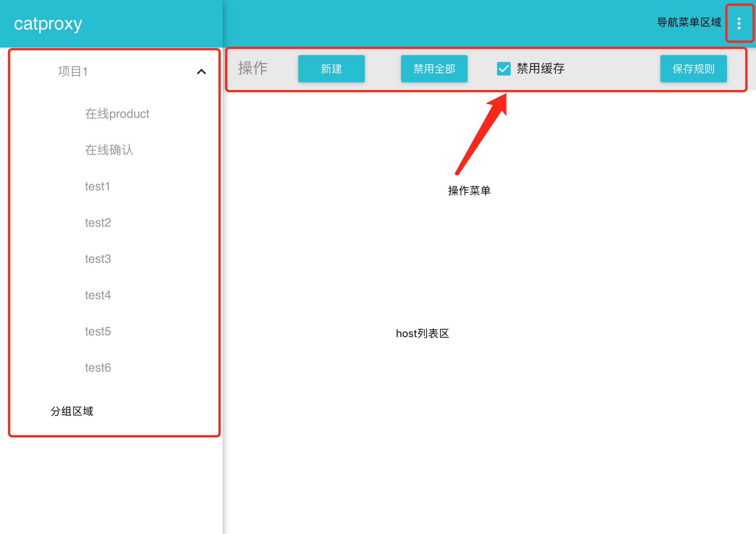The width and height of the screenshot is (756, 534).
Task: Select the 在线product item
Action: pos(117,114)
